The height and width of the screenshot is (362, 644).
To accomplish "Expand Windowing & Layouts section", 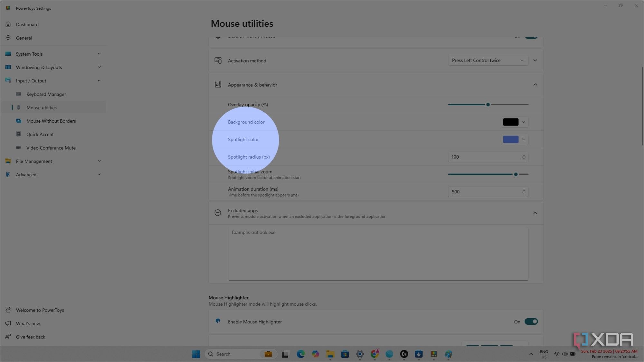I will tap(99, 67).
